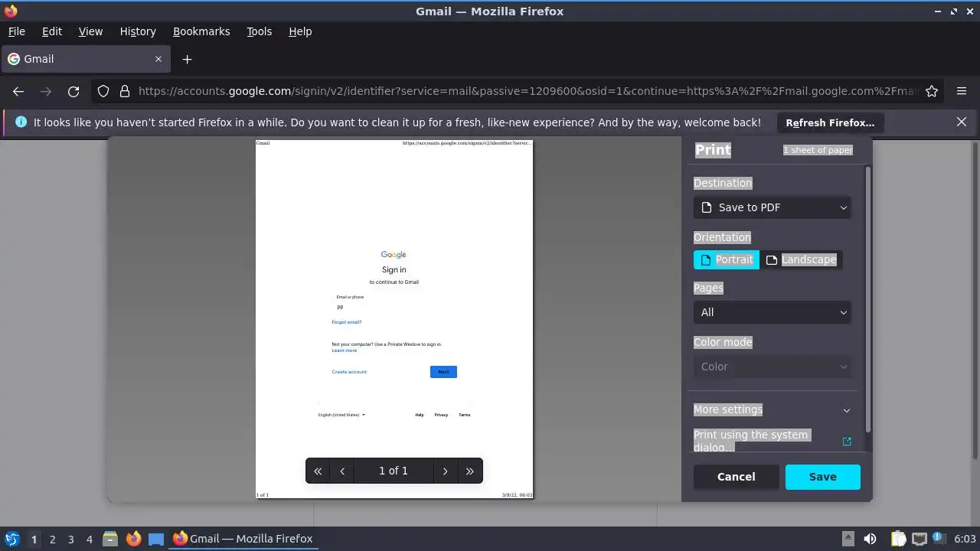Open the network tray icon
Image resolution: width=980 pixels, height=551 pixels.
920,539
